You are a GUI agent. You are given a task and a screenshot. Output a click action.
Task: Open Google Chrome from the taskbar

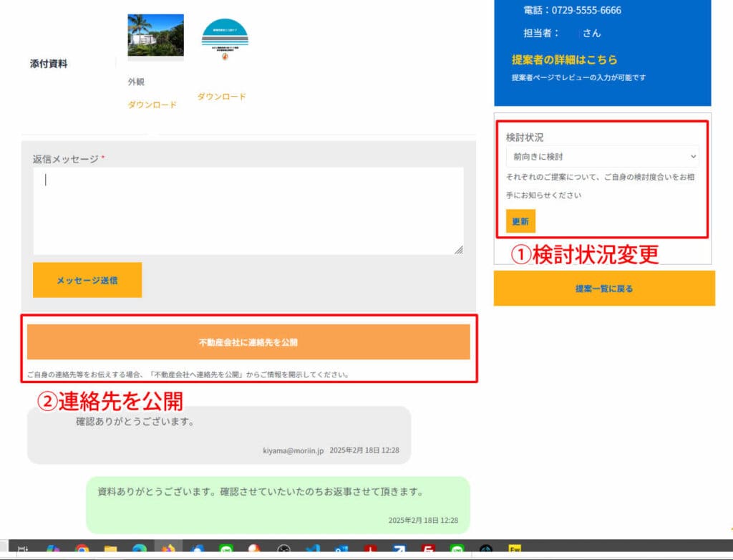click(x=82, y=550)
